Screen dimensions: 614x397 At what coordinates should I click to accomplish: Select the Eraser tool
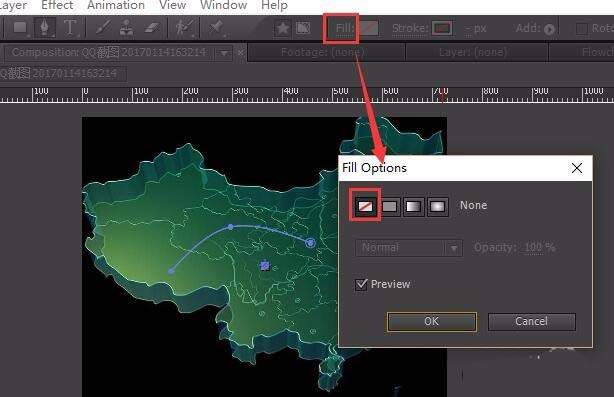[x=152, y=28]
